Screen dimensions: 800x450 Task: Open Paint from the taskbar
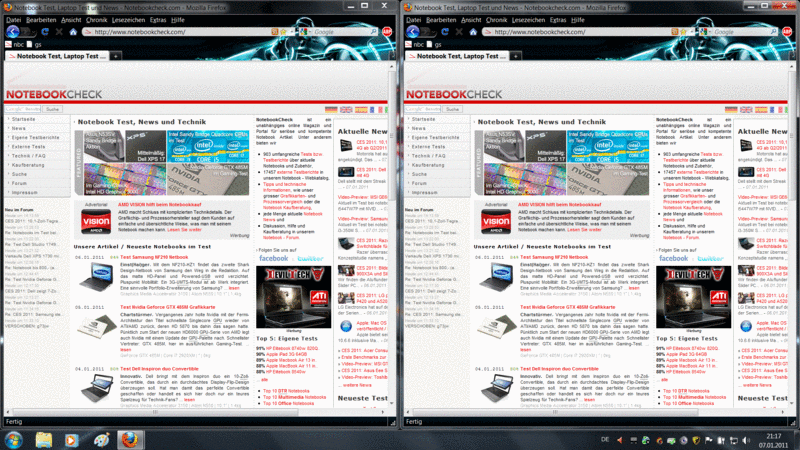coord(101,440)
